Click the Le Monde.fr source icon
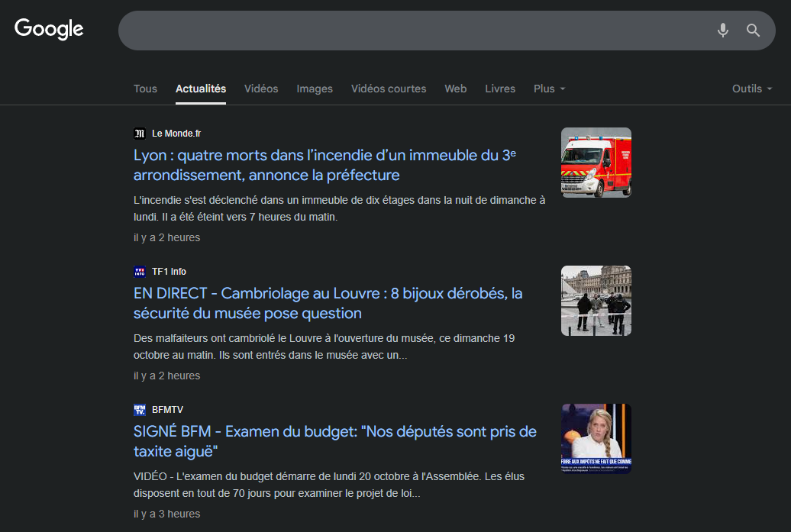This screenshot has width=791, height=532. pos(139,133)
